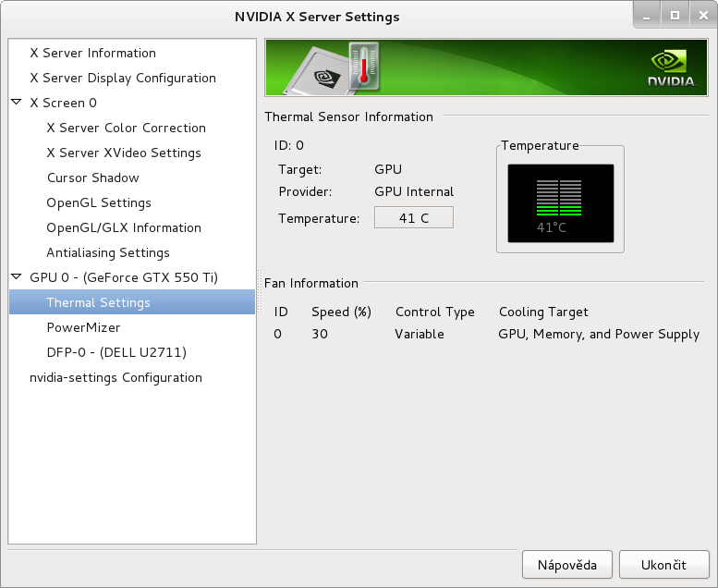Screen dimensions: 718x588
Task: Click the '41°C' gauge readout
Action: coord(552,227)
